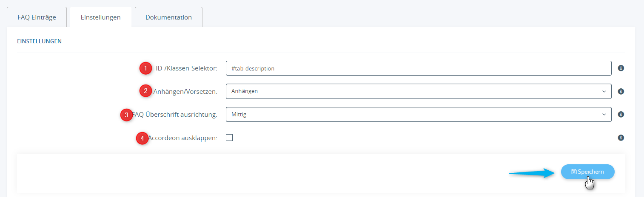Open the Anhängen dropdown

(x=419, y=91)
